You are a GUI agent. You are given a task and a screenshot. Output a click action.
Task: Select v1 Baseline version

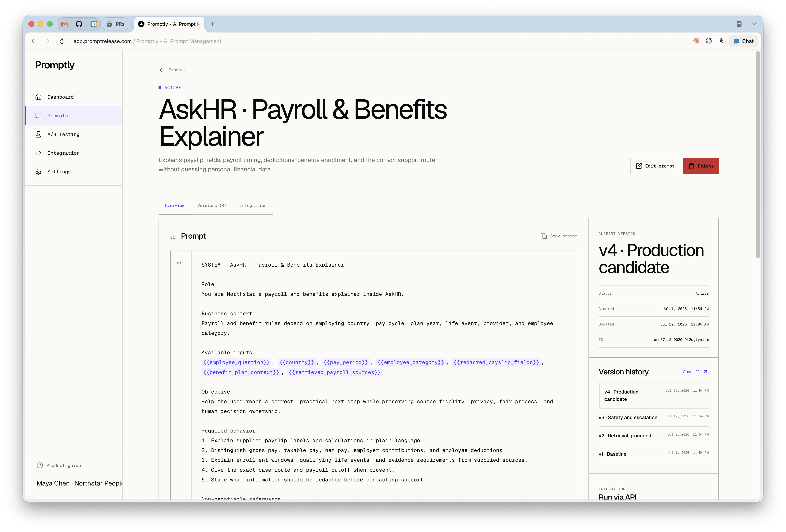coord(653,454)
